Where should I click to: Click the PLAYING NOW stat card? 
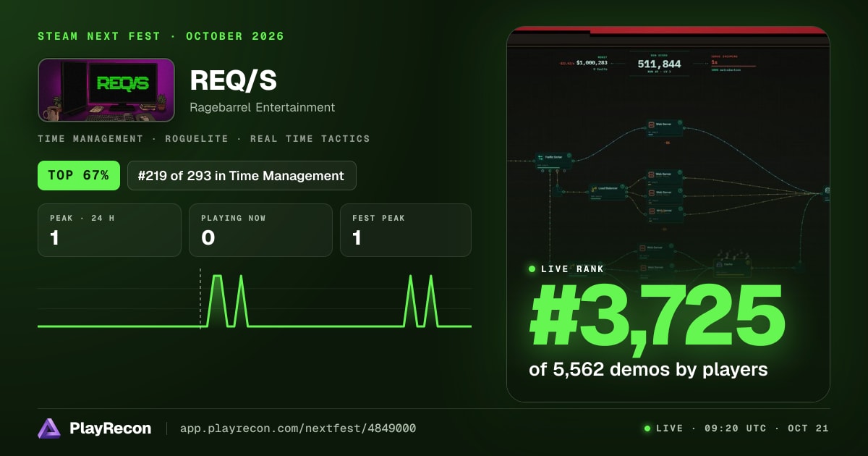(260, 230)
